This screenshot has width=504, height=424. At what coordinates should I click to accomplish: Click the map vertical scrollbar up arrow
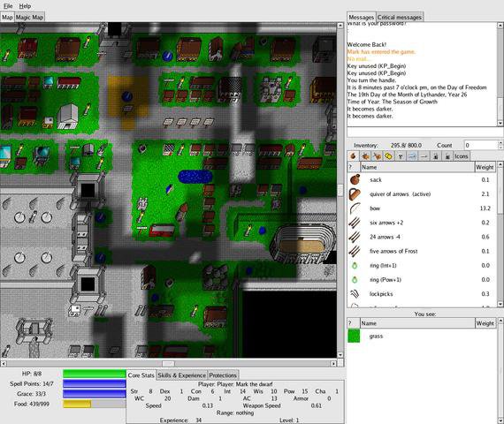[340, 25]
